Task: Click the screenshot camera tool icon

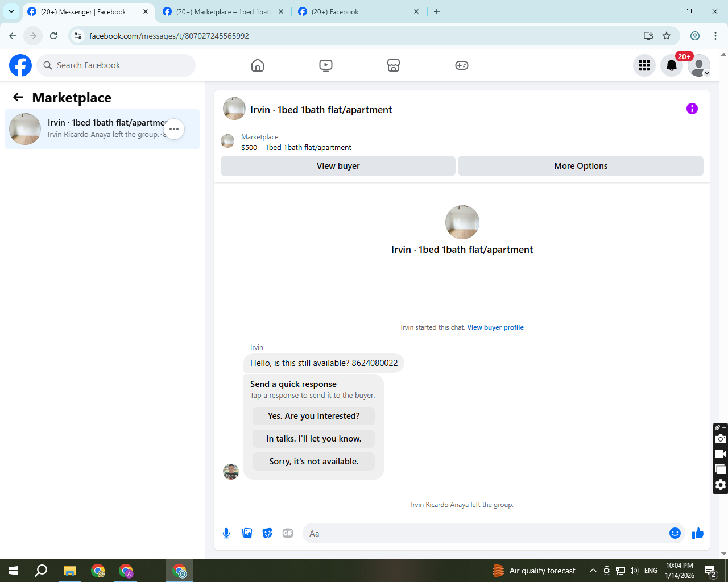Action: pyautogui.click(x=721, y=439)
